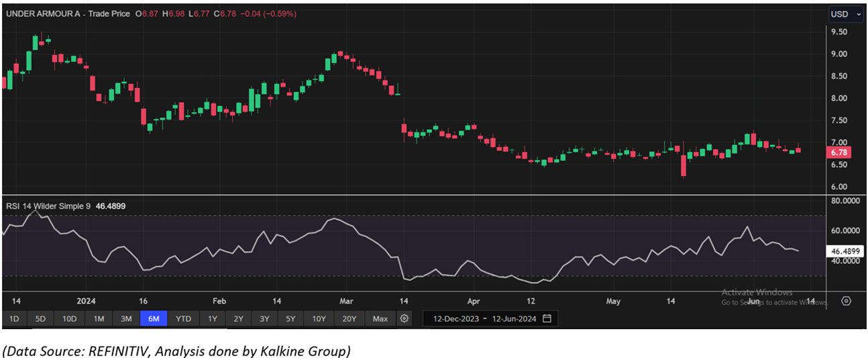Click the Apr label on time axis

tap(474, 302)
